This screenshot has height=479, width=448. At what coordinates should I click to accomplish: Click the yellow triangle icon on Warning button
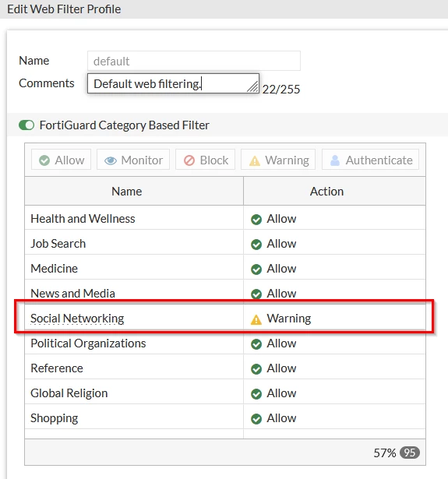(x=255, y=160)
